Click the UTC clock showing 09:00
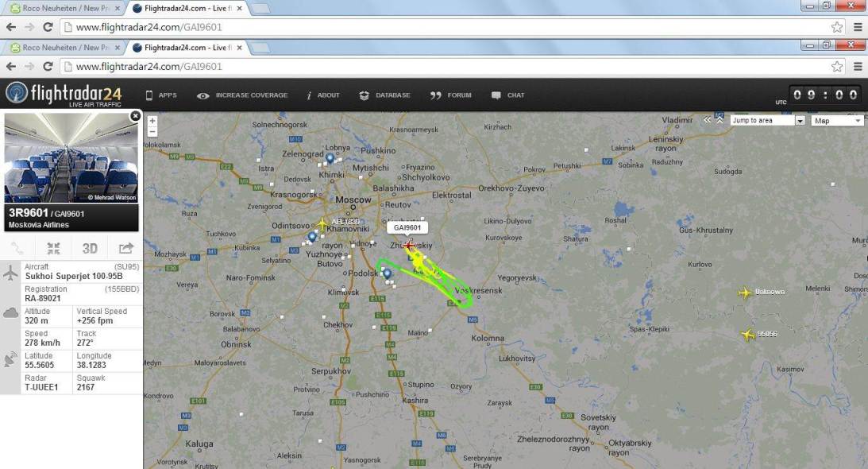 (x=825, y=95)
